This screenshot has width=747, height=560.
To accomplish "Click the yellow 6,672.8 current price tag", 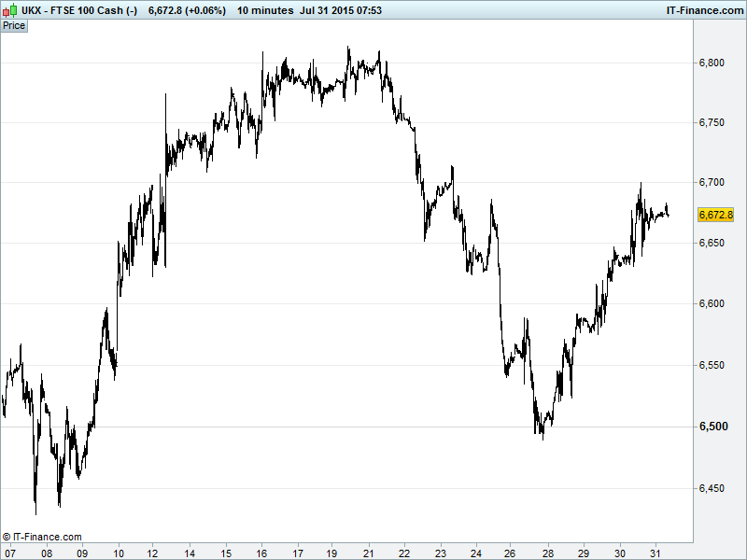I will (715, 215).
